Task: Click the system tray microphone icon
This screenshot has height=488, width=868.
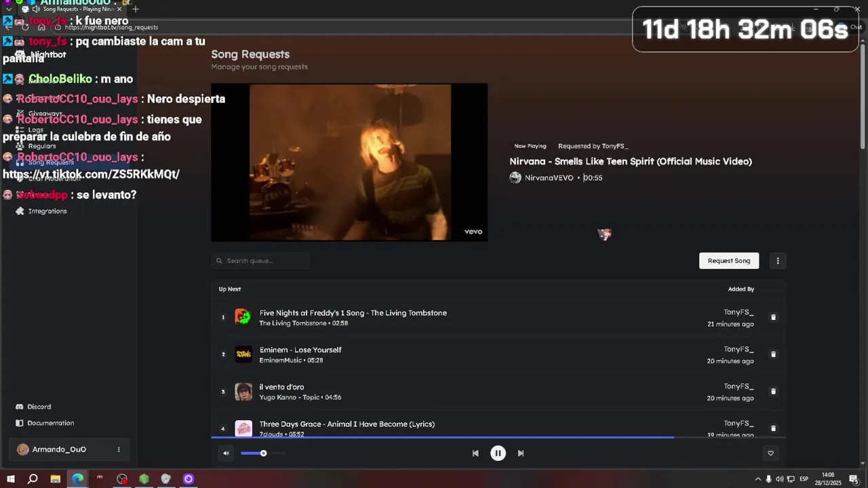Action: pos(768,479)
